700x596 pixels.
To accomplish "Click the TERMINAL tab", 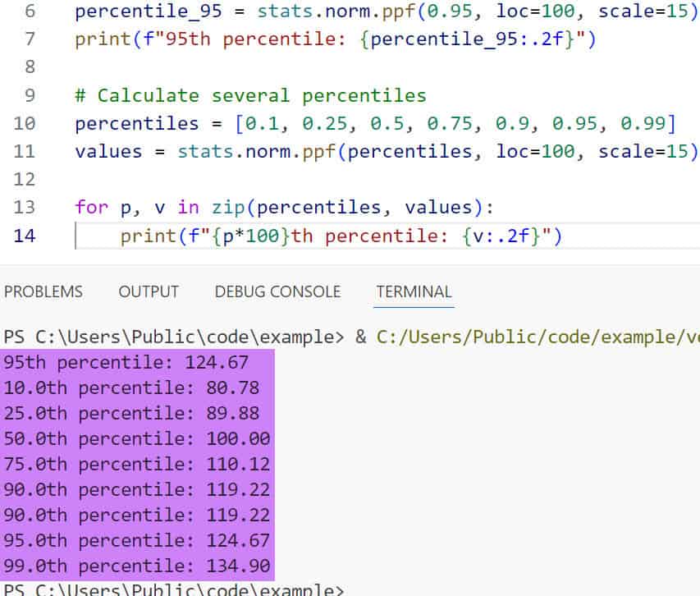I will pos(414,291).
